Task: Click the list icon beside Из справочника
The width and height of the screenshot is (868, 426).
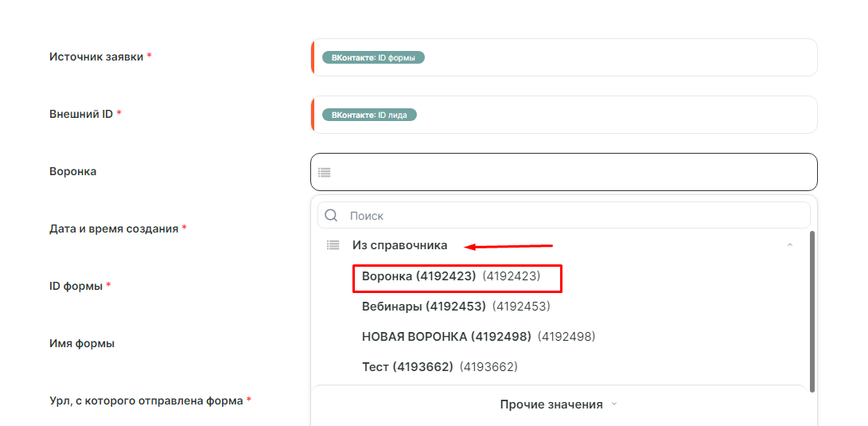Action: pos(333,245)
